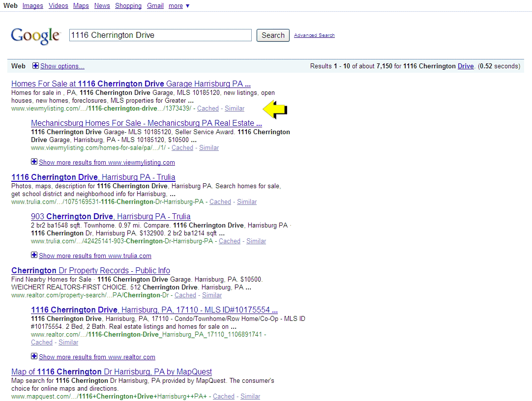
Task: Open Cached link for MLS ID#10175554 realtor result
Action: 42,343
